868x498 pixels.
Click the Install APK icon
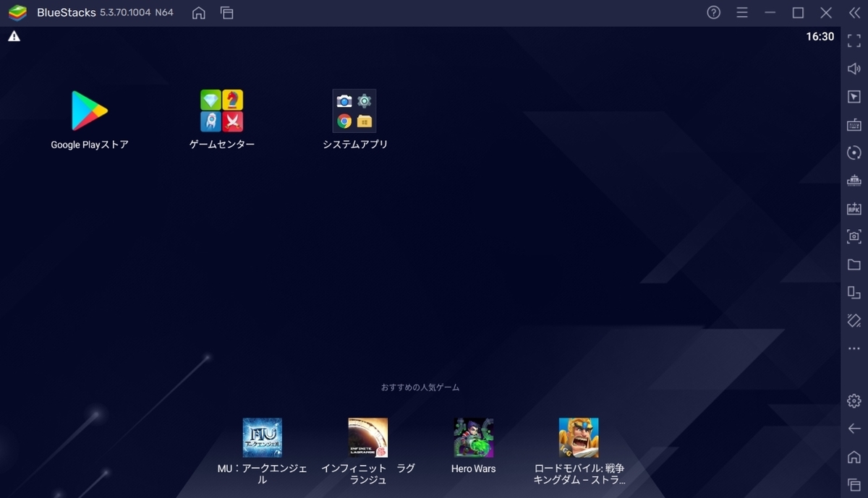(854, 208)
